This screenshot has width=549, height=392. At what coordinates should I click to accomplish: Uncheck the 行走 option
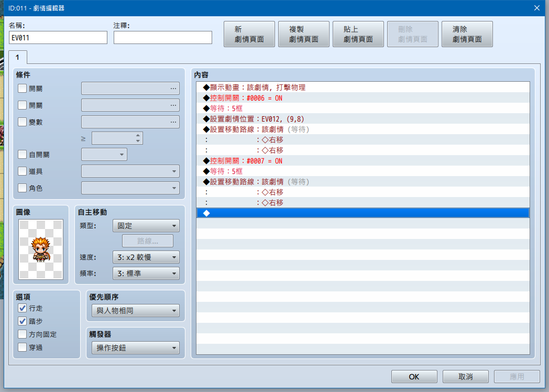(x=23, y=308)
